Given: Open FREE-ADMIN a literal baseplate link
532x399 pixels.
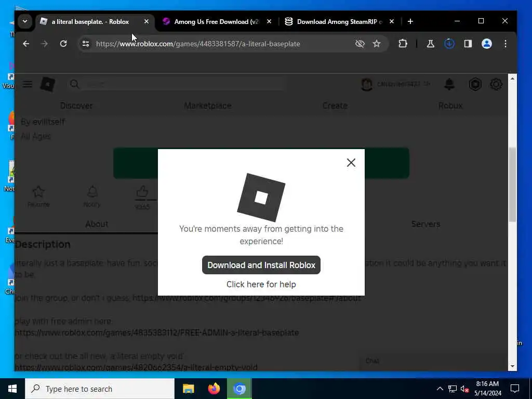Looking at the screenshot, I should pos(157,332).
